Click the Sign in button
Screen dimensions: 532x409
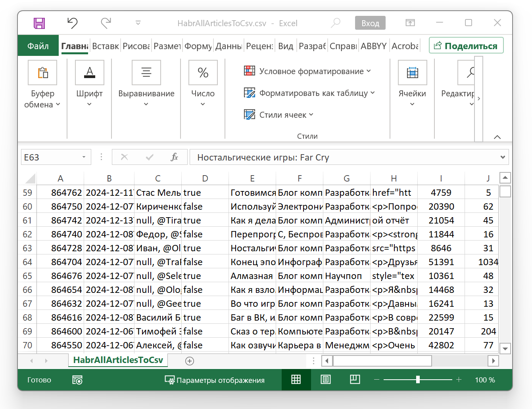tap(370, 23)
